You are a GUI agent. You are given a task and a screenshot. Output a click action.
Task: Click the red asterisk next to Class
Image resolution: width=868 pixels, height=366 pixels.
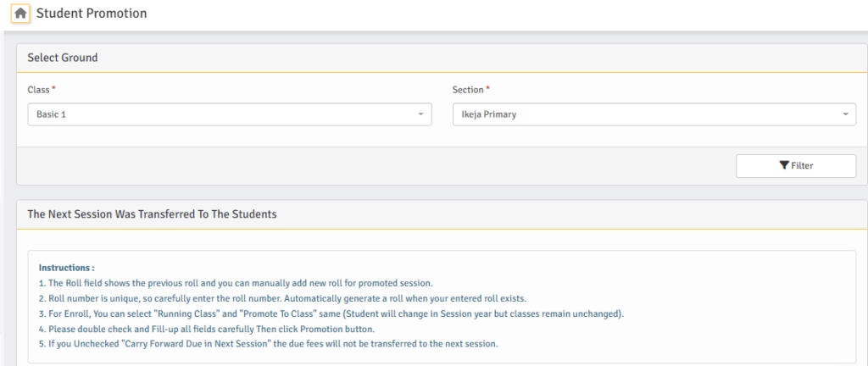coord(54,89)
